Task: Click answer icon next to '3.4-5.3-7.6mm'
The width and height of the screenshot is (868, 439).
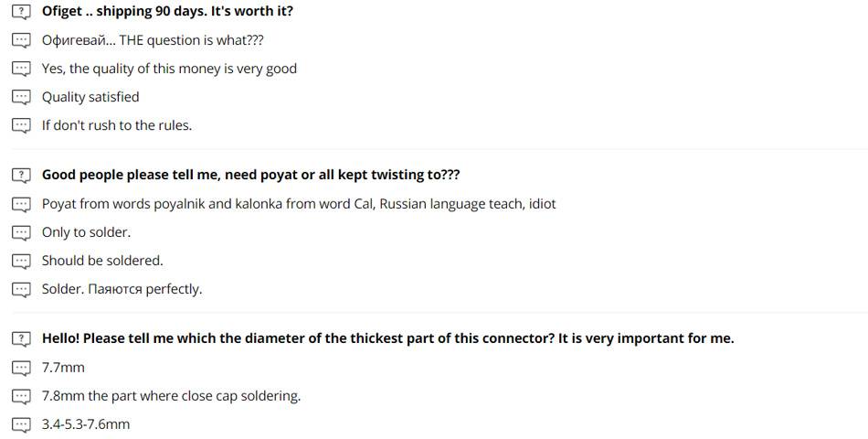Action: 21,424
